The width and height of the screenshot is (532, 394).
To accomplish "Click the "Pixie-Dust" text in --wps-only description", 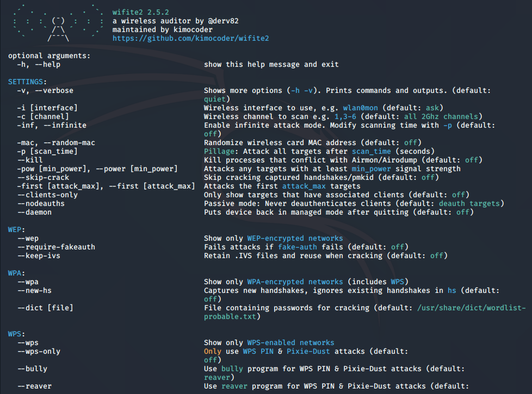I will [308, 351].
